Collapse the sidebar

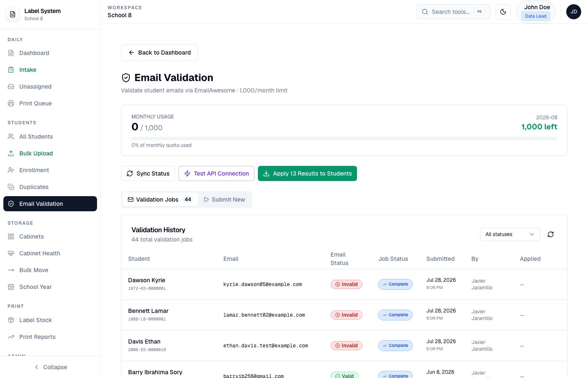coord(50,367)
